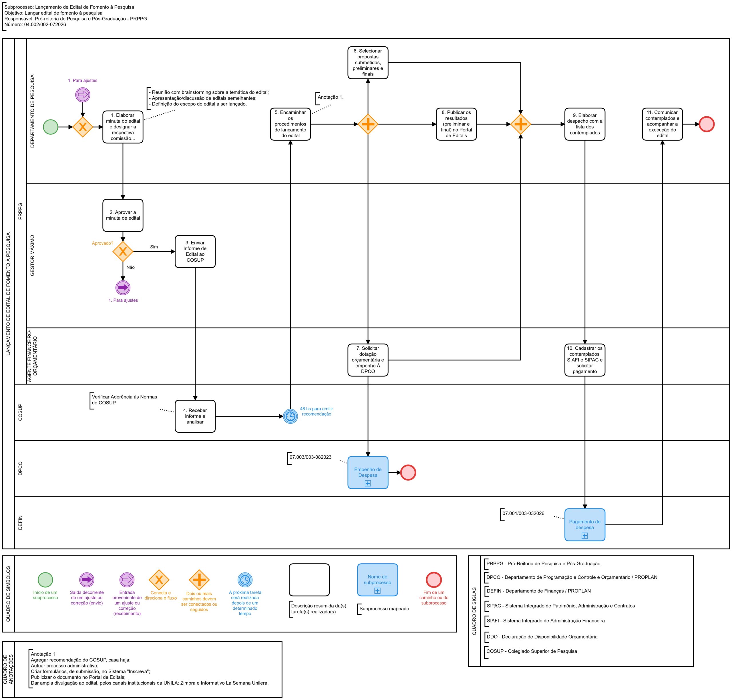This screenshot has width=732, height=700.
Task: Click the 'Não' flow label
Action: point(131,267)
